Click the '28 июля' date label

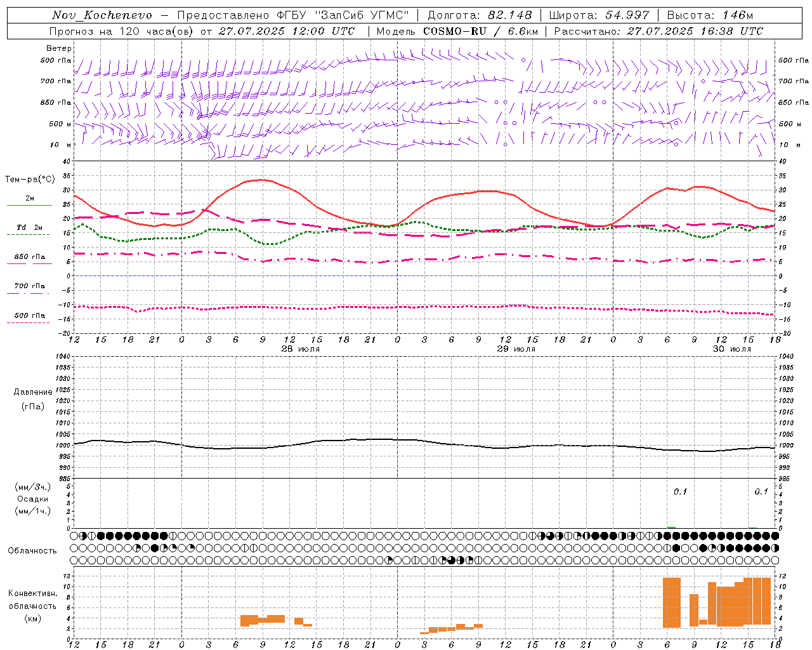point(301,349)
